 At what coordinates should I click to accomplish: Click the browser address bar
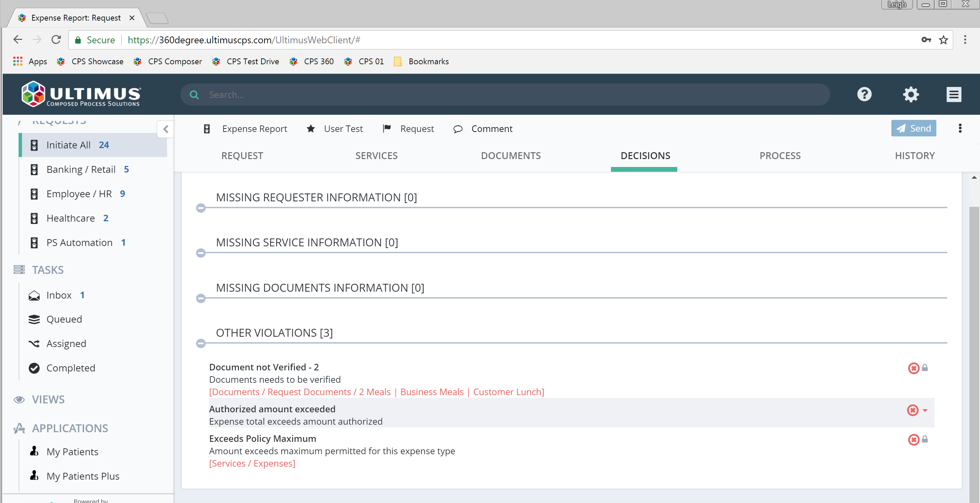(x=510, y=40)
